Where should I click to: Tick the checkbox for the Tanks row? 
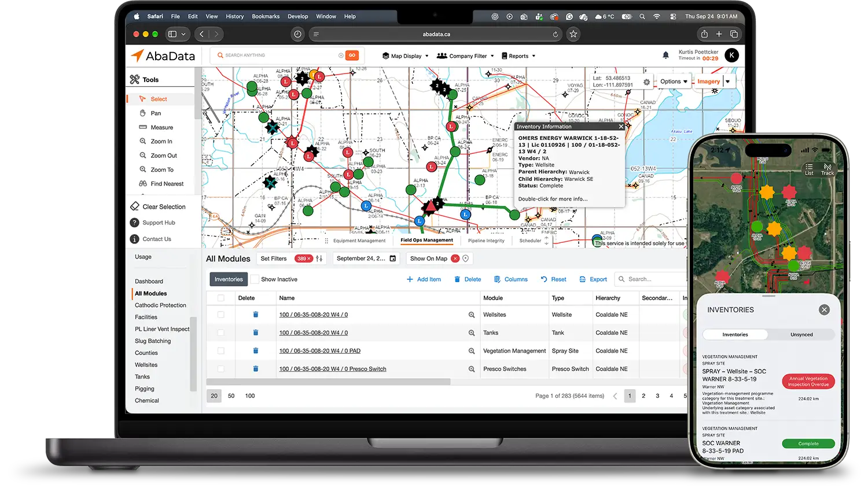[220, 332]
